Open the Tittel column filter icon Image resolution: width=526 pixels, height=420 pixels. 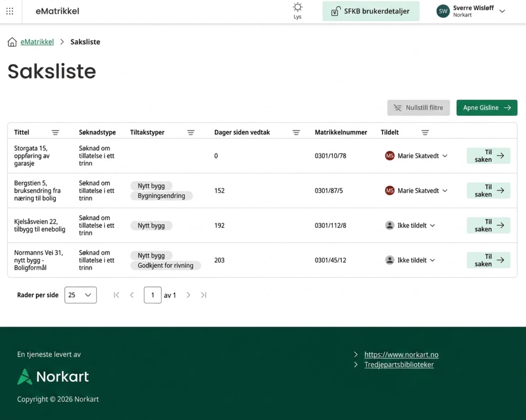point(56,132)
